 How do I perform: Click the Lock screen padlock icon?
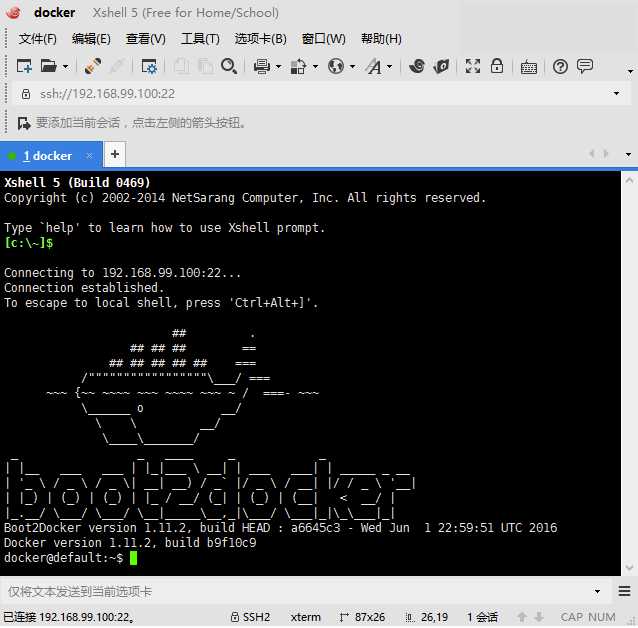(x=497, y=66)
